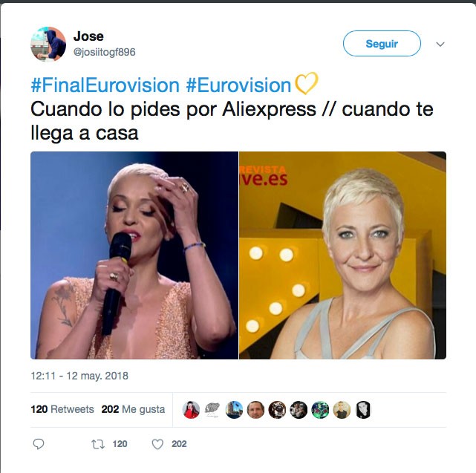View the 202 Me gusta list

click(133, 409)
